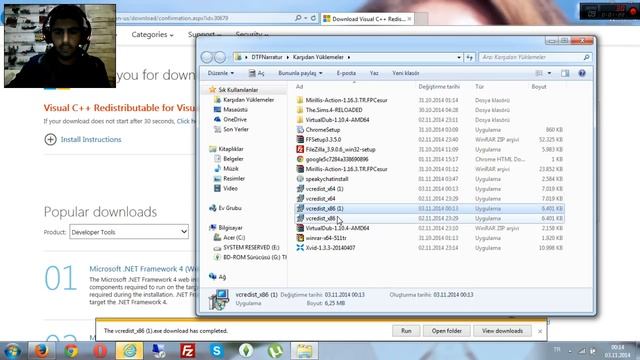
Task: Select Sık Kullanılanlar in the navigation pane
Action: click(238, 89)
